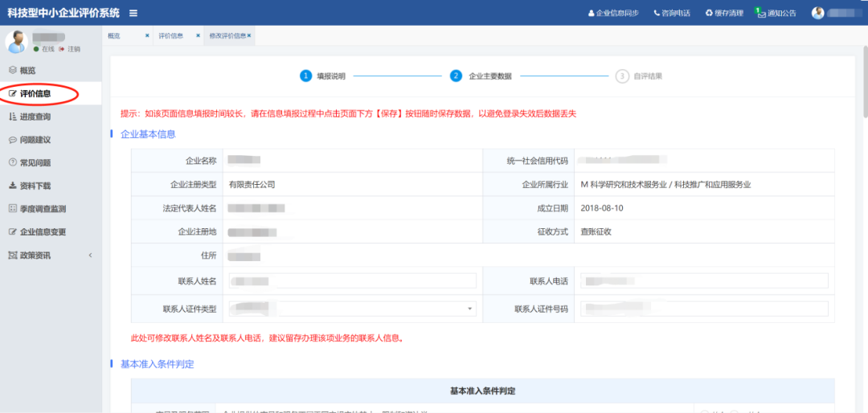
Task: Click the user avatar in the top-right header
Action: click(x=818, y=13)
